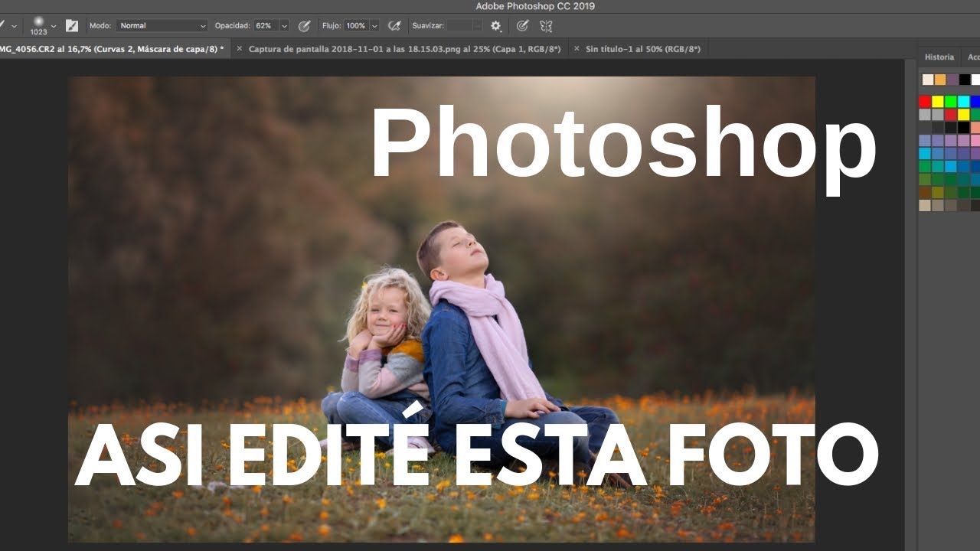Enable airbrush build-up icon

(x=394, y=26)
